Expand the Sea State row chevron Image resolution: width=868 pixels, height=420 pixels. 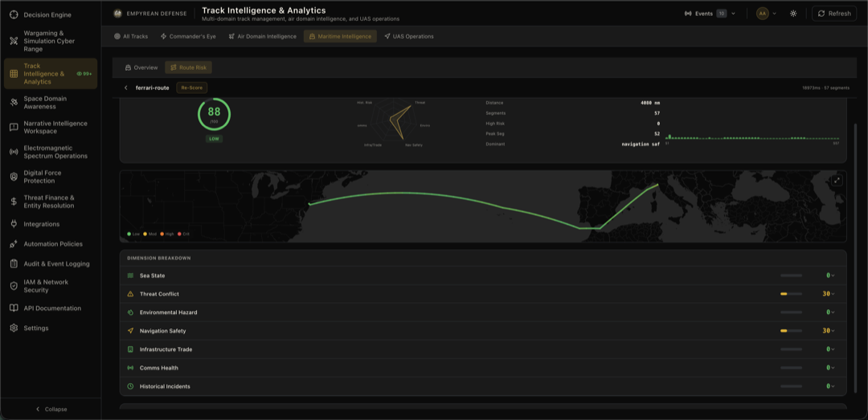point(833,275)
